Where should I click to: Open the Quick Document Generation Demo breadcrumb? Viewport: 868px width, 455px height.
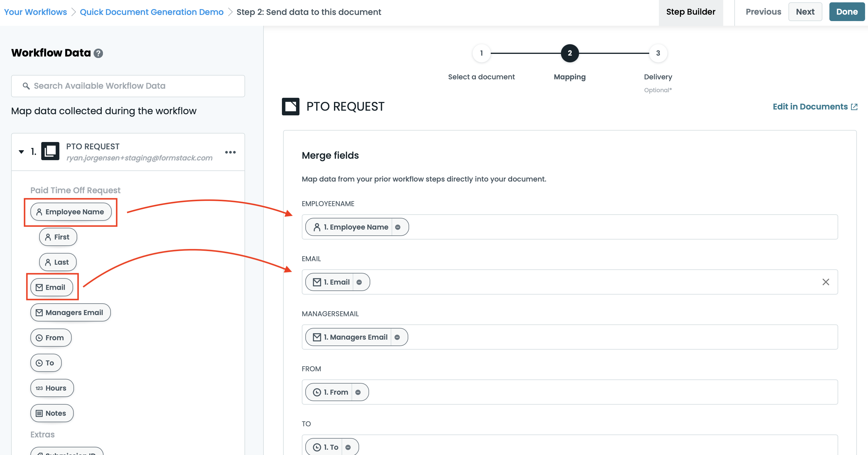151,12
